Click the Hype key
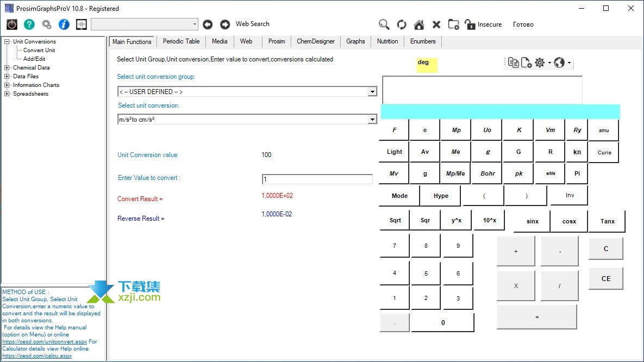 coord(441,196)
